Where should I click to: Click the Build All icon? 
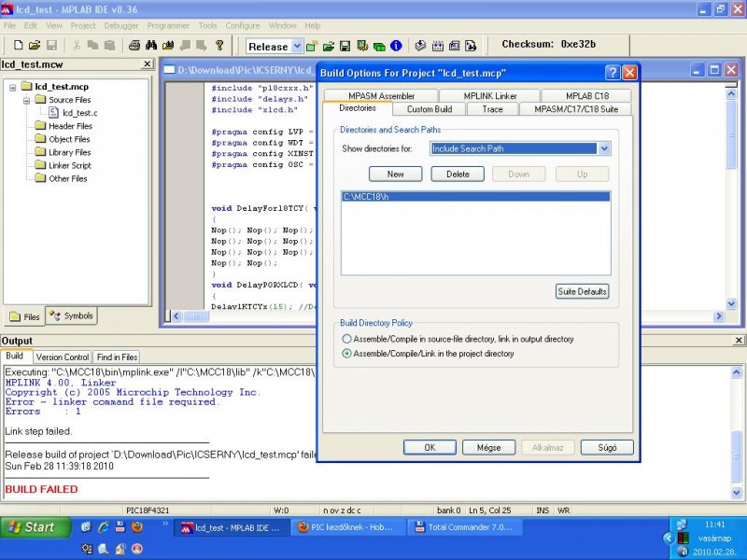pyautogui.click(x=437, y=46)
